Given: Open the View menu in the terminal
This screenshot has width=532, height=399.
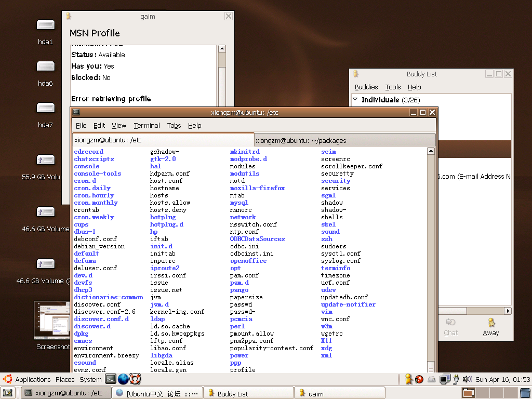Looking at the screenshot, I should 119,126.
